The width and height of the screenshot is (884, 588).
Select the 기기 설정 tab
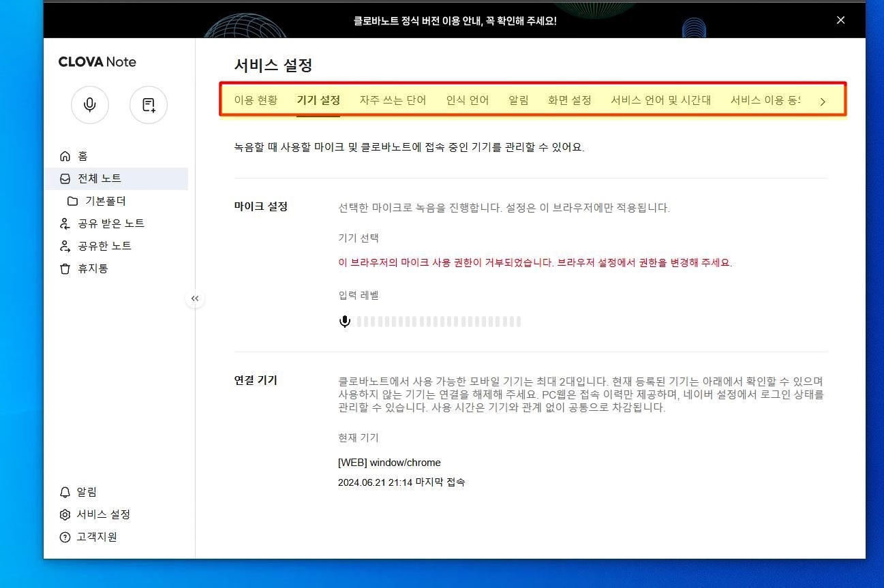318,100
